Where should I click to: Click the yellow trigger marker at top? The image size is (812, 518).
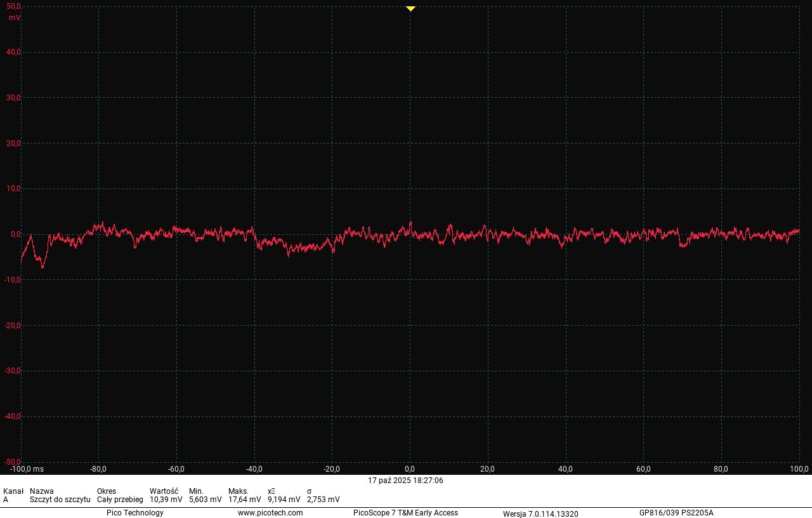point(410,8)
